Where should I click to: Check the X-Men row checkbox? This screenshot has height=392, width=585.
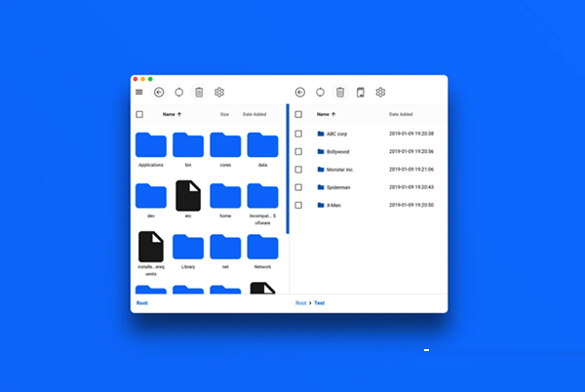click(298, 205)
